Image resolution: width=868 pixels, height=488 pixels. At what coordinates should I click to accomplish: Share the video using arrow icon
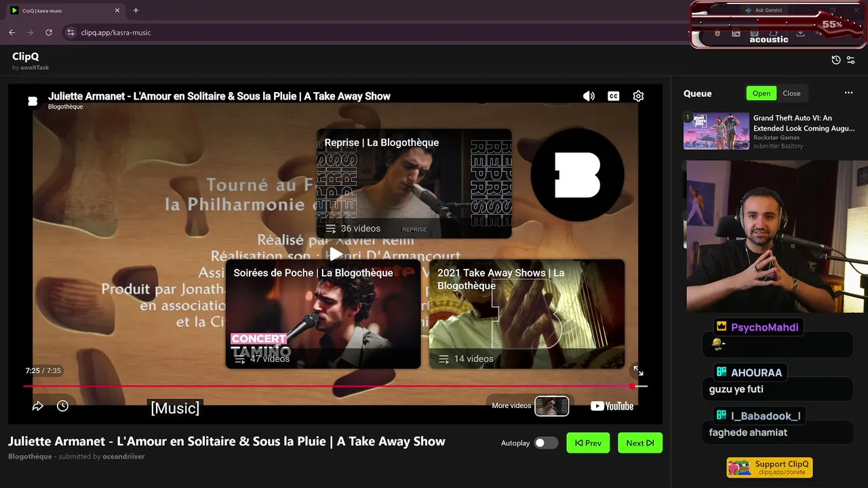click(x=38, y=406)
